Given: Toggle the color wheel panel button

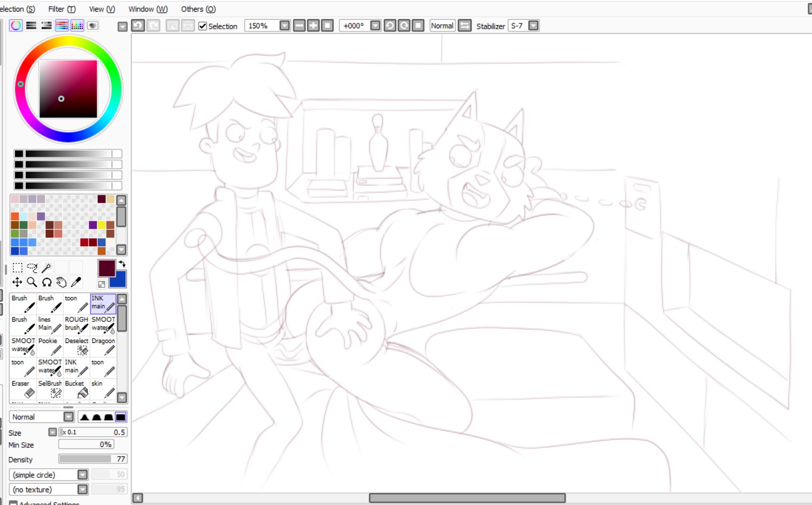Looking at the screenshot, I should [x=16, y=26].
